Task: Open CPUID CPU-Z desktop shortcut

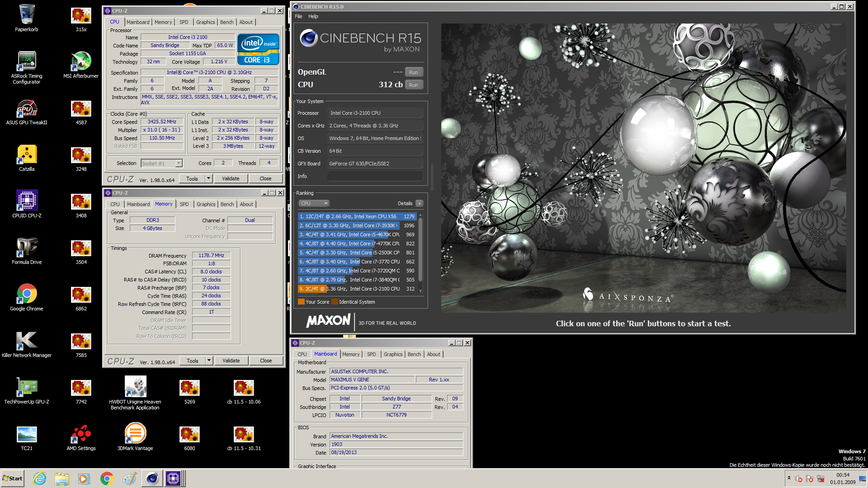Action: pyautogui.click(x=27, y=205)
